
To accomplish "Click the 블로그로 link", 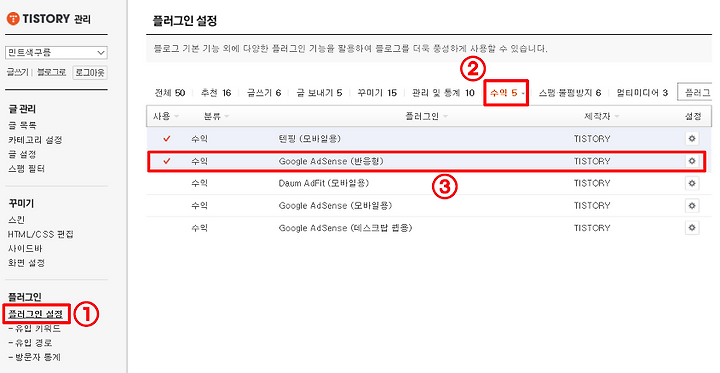I will point(51,73).
